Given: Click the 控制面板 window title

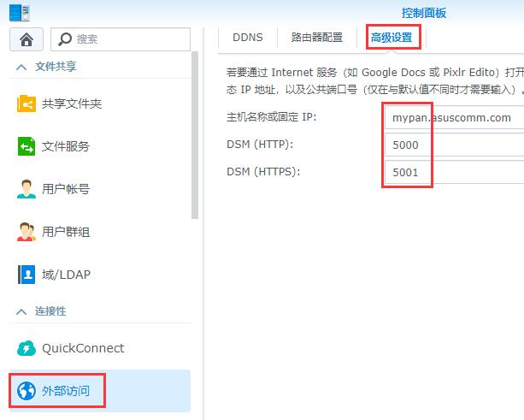Looking at the screenshot, I should coord(424,13).
